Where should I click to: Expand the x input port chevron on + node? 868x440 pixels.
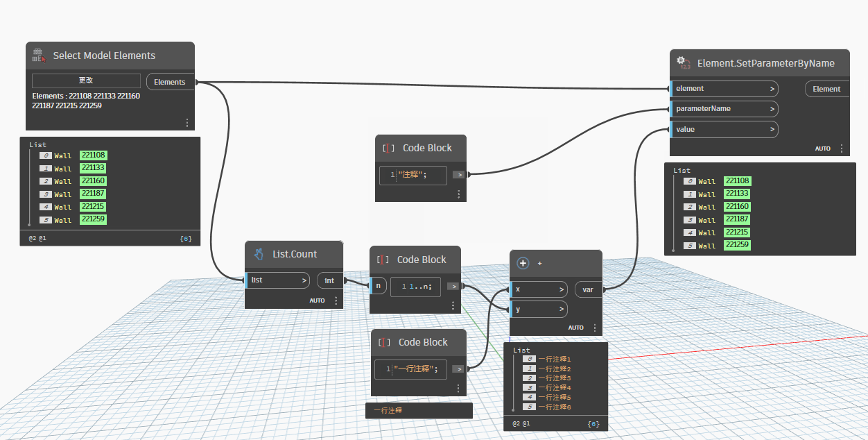coord(561,289)
